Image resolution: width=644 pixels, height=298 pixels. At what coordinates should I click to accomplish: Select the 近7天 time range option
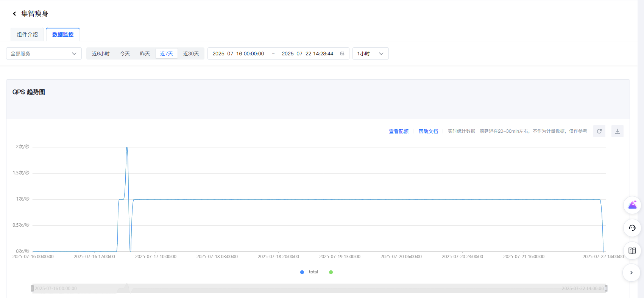click(166, 53)
